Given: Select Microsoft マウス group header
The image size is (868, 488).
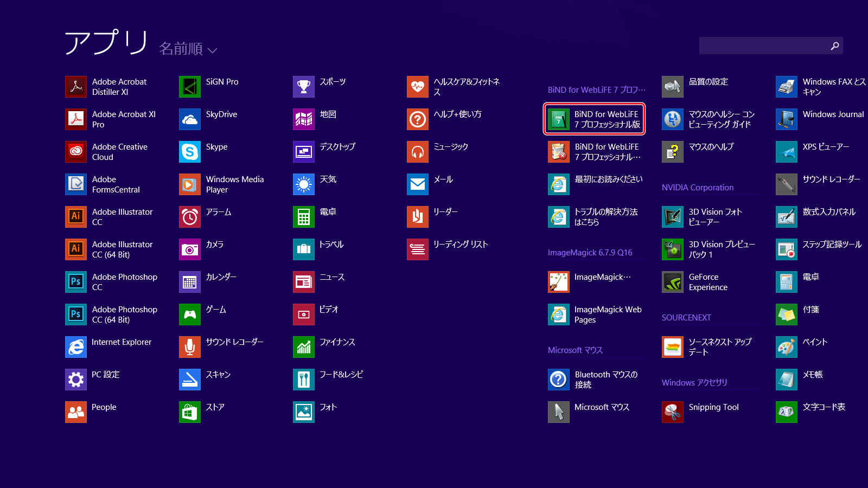Looking at the screenshot, I should [575, 350].
